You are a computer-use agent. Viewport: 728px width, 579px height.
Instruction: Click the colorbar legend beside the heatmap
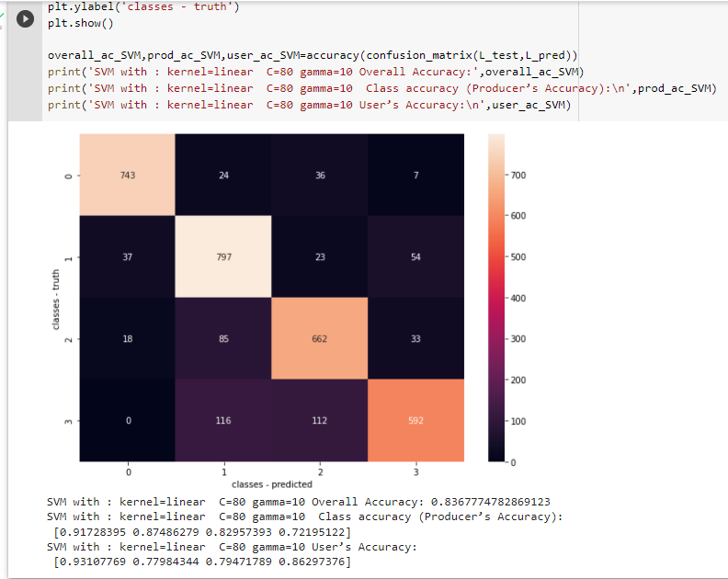point(496,297)
